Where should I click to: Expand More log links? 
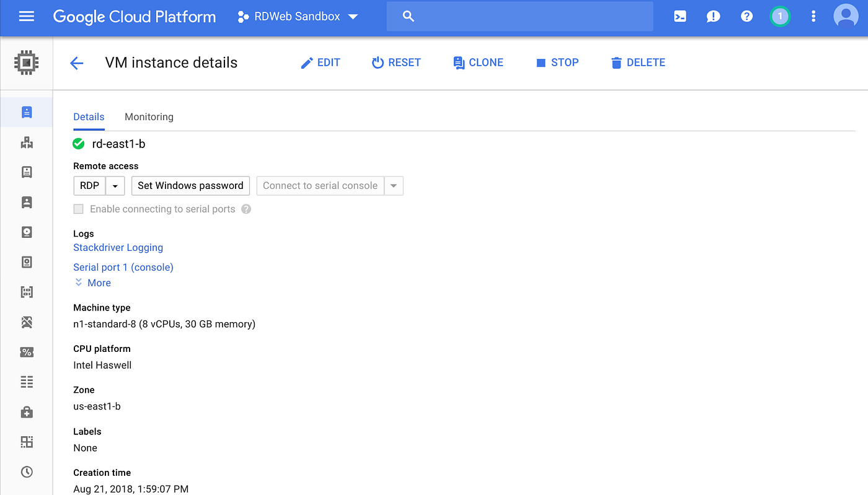[x=92, y=283]
